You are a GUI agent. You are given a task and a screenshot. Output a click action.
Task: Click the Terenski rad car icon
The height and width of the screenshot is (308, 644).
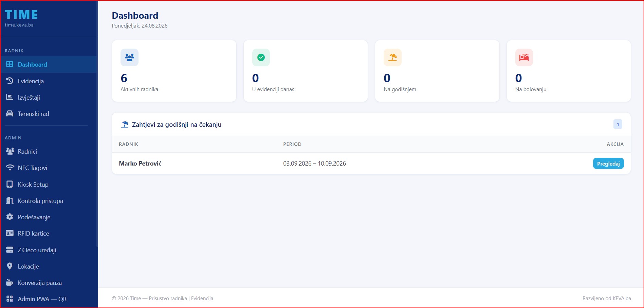[10, 114]
